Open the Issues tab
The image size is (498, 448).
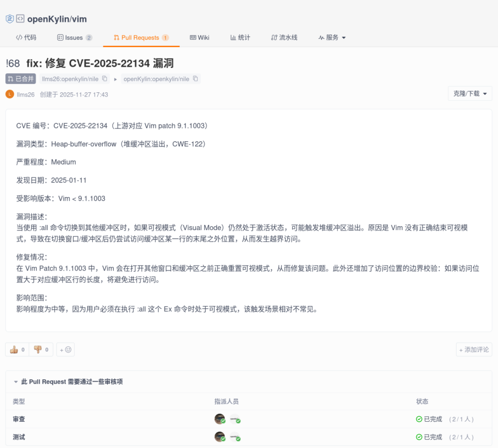coord(74,37)
